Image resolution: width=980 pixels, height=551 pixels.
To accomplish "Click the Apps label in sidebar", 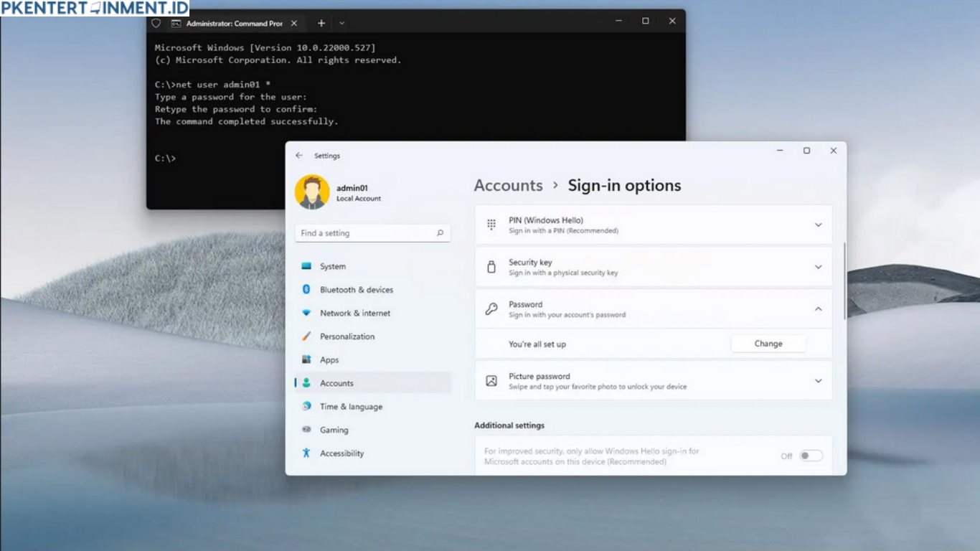I will pos(329,360).
